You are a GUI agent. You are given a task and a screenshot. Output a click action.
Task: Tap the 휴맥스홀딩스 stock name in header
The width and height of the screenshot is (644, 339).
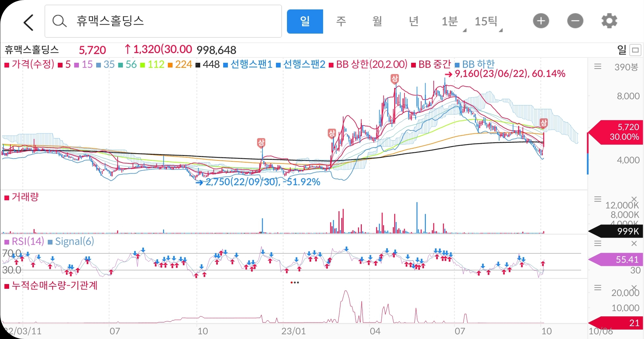pos(32,50)
